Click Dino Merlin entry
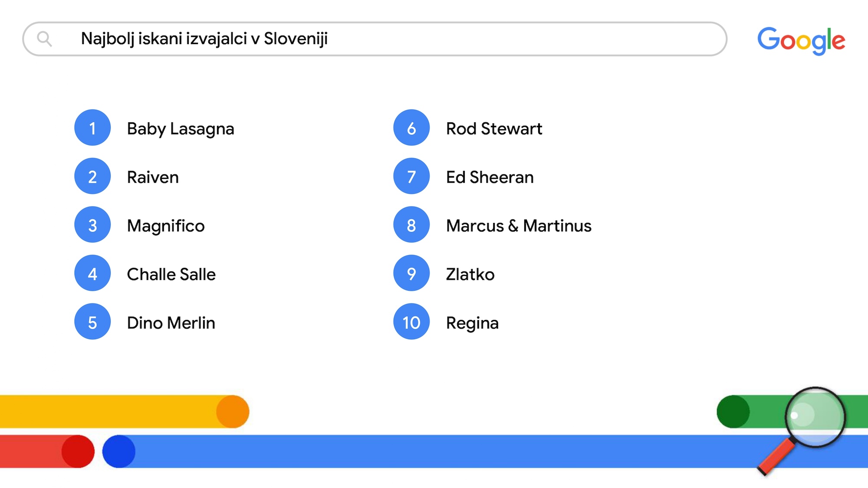 [171, 323]
